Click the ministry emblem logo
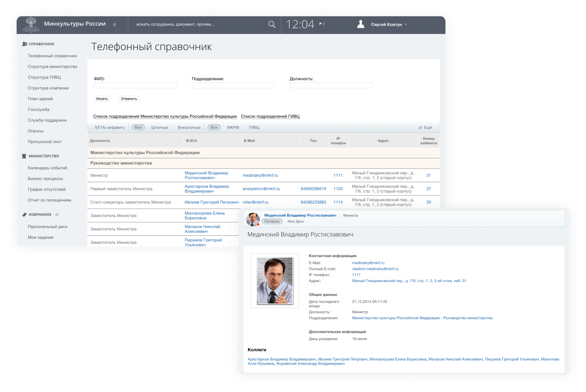 31,25
